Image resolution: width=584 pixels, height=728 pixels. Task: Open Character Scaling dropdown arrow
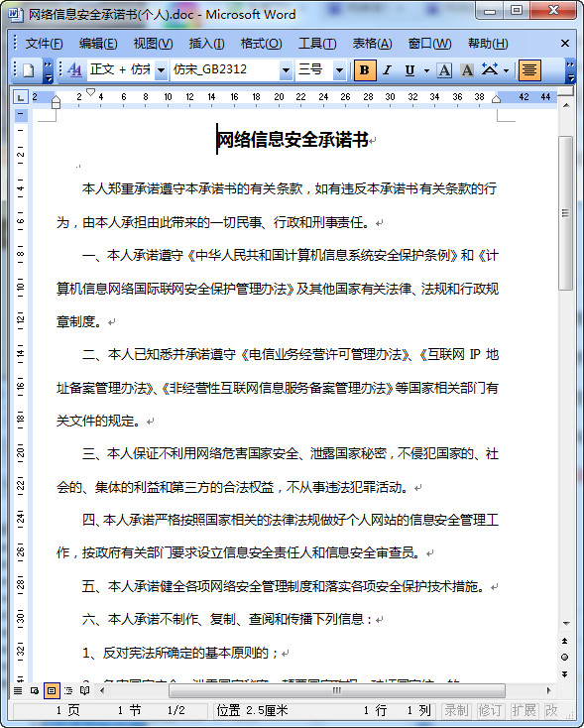point(506,70)
